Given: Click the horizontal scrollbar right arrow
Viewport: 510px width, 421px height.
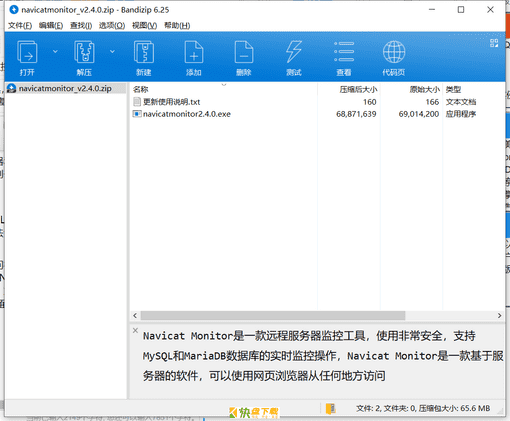Looking at the screenshot, I should click(x=499, y=315).
